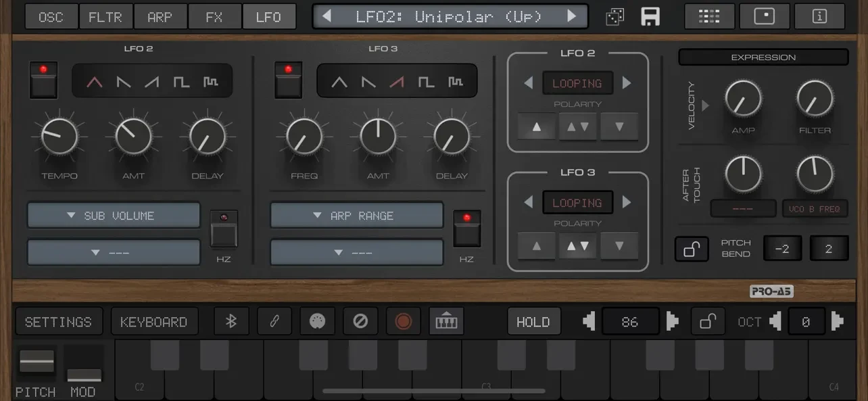Switch LFO 3 mode with left arrow

click(529, 202)
